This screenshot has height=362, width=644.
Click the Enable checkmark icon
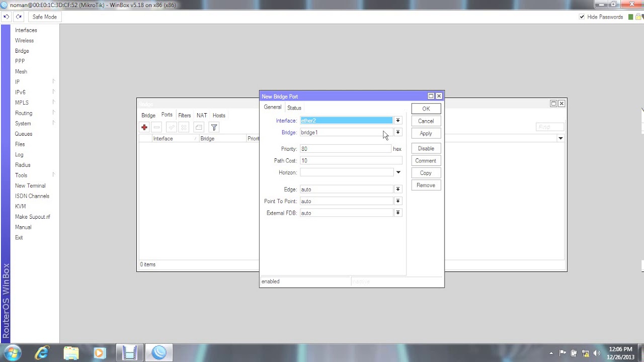pos(172,128)
